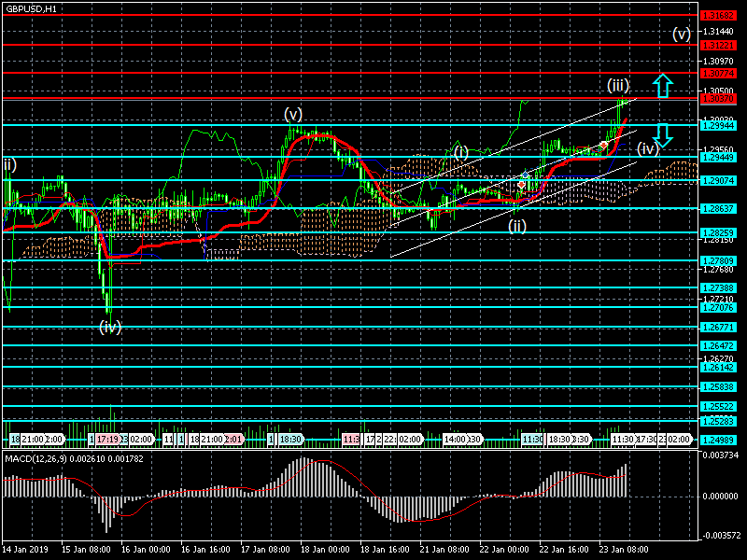Click the cyan down arrow marker
The width and height of the screenshot is (747, 560).
(x=662, y=134)
